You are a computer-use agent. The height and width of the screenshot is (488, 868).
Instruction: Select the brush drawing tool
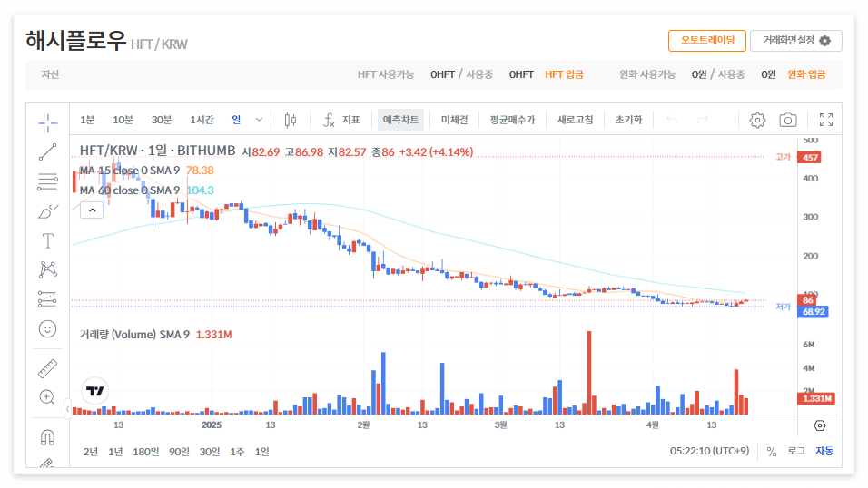pos(47,211)
